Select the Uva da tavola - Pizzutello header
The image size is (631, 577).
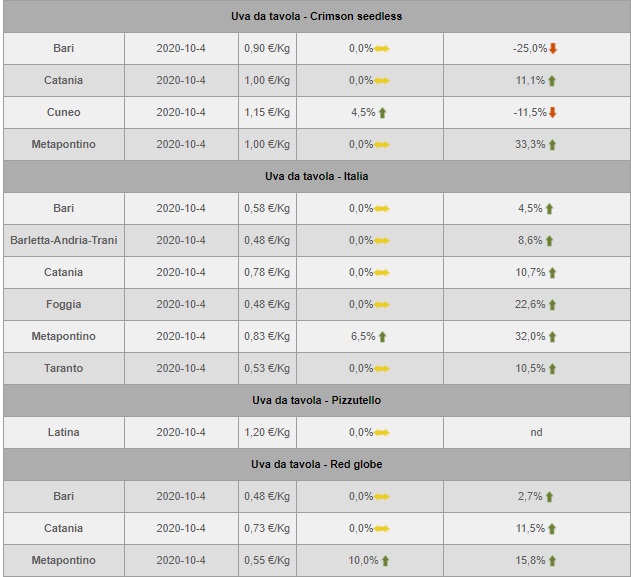pyautogui.click(x=316, y=400)
